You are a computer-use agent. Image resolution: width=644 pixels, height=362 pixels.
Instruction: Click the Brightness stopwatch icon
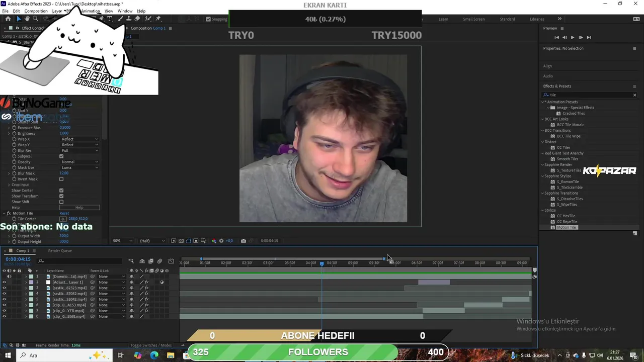pos(14,134)
